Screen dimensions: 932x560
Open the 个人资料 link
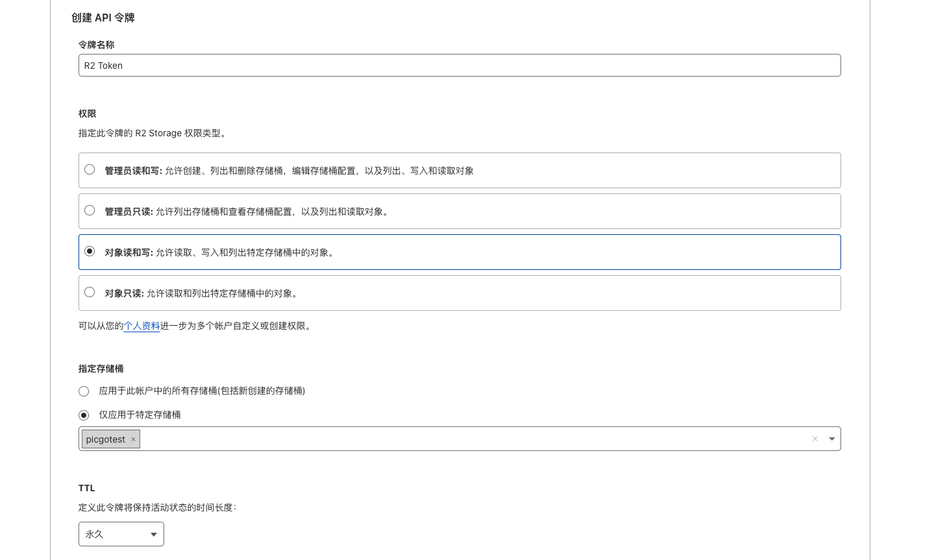(141, 326)
